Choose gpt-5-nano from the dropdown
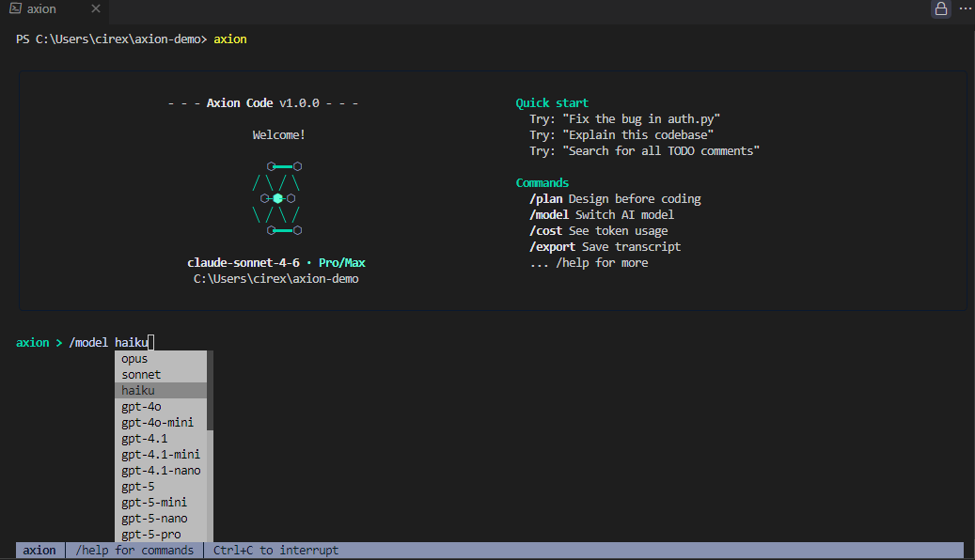The image size is (975, 560). (161, 519)
